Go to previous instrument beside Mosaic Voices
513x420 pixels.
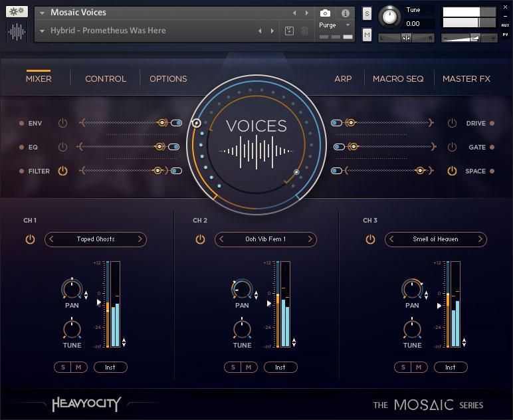[294, 13]
